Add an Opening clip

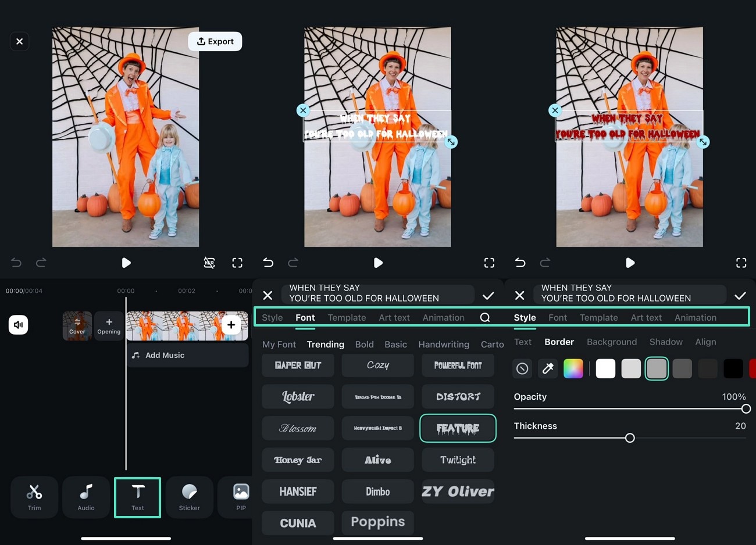point(109,326)
